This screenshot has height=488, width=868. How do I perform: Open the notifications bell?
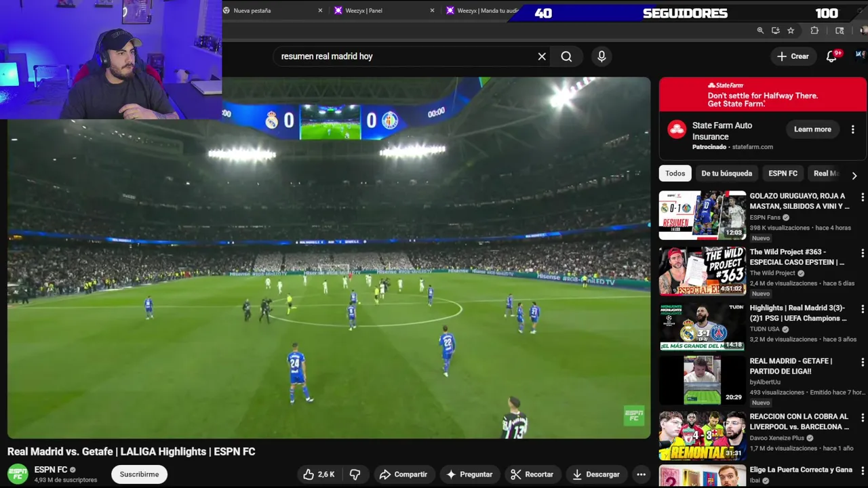tap(831, 56)
